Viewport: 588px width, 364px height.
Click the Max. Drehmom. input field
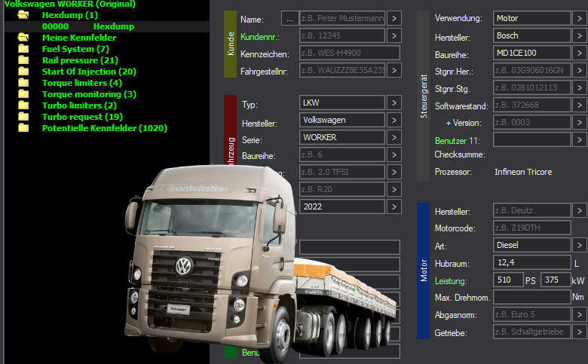532,297
